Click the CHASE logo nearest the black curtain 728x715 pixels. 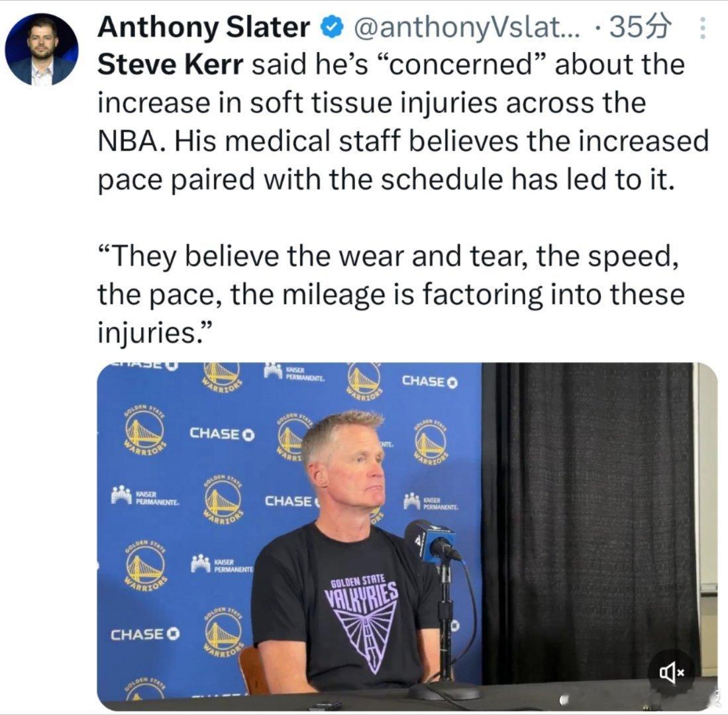click(430, 381)
